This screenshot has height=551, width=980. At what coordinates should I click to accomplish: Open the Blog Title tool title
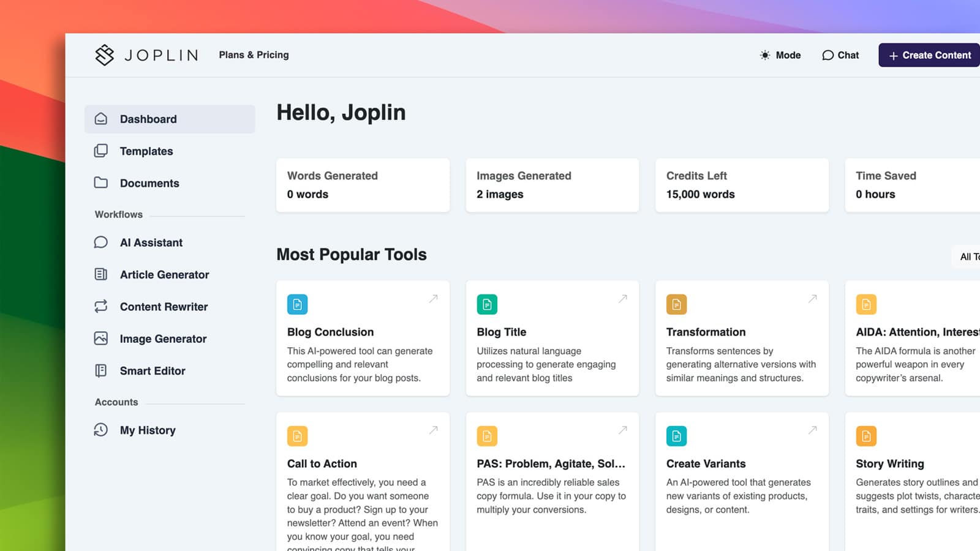pos(501,332)
